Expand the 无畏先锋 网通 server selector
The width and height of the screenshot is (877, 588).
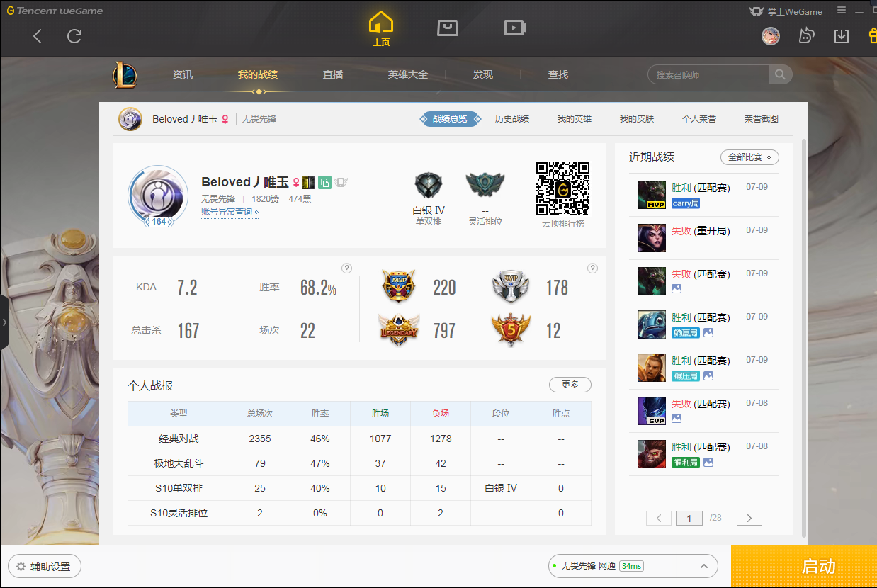(633, 566)
